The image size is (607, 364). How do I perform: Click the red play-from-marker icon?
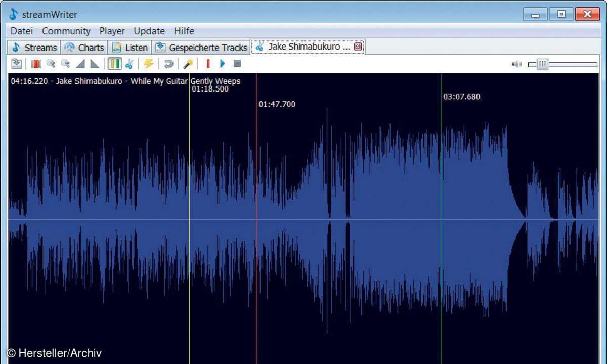(x=208, y=64)
